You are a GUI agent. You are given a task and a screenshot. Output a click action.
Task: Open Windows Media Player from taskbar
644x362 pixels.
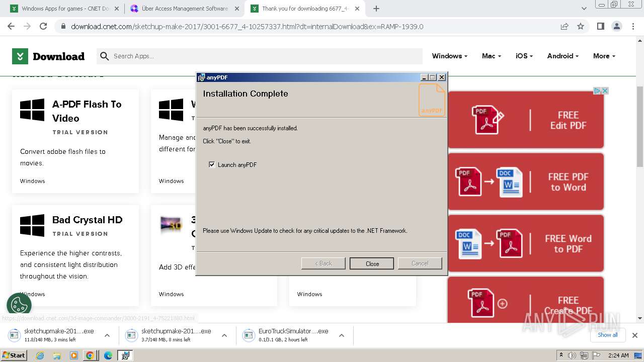(x=73, y=355)
